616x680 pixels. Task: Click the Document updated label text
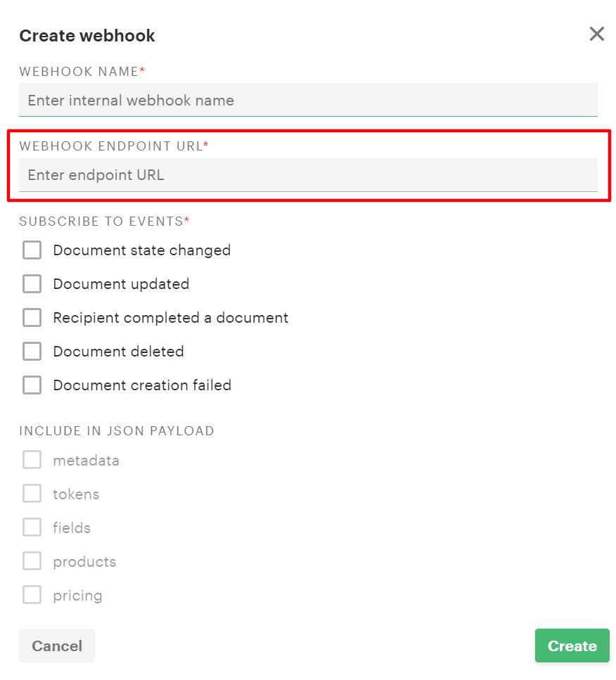(x=121, y=284)
